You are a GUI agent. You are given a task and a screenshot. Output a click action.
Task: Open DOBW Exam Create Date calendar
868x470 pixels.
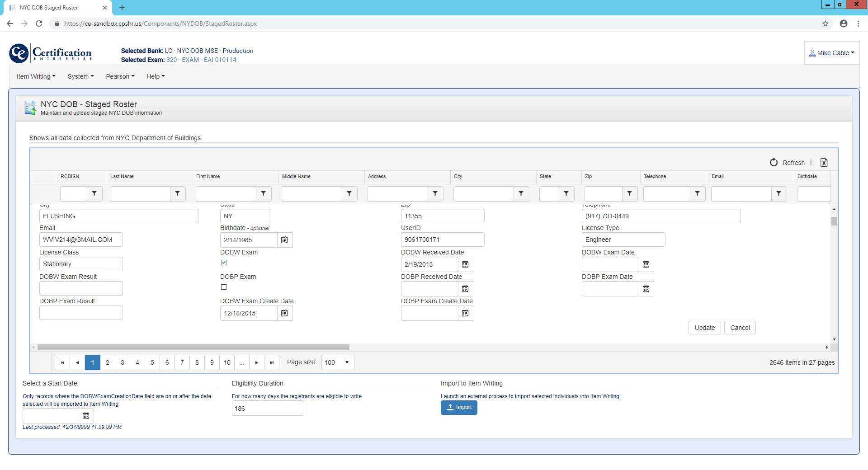click(284, 313)
